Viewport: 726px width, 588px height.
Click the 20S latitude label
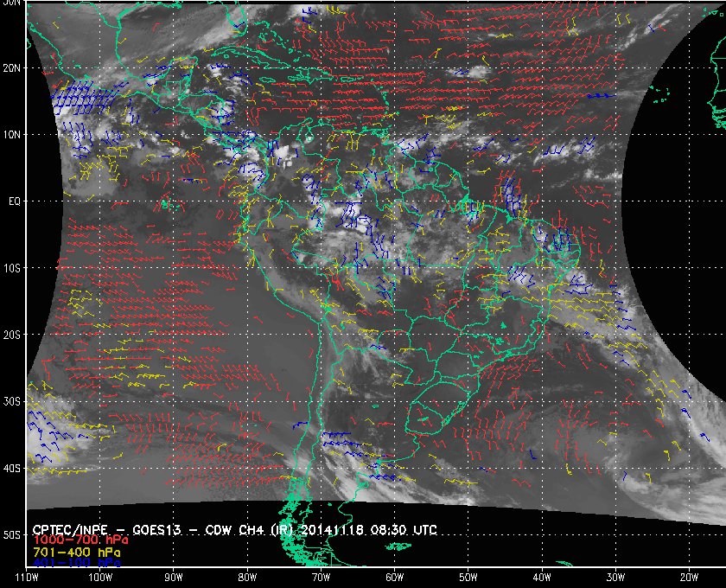(x=11, y=335)
